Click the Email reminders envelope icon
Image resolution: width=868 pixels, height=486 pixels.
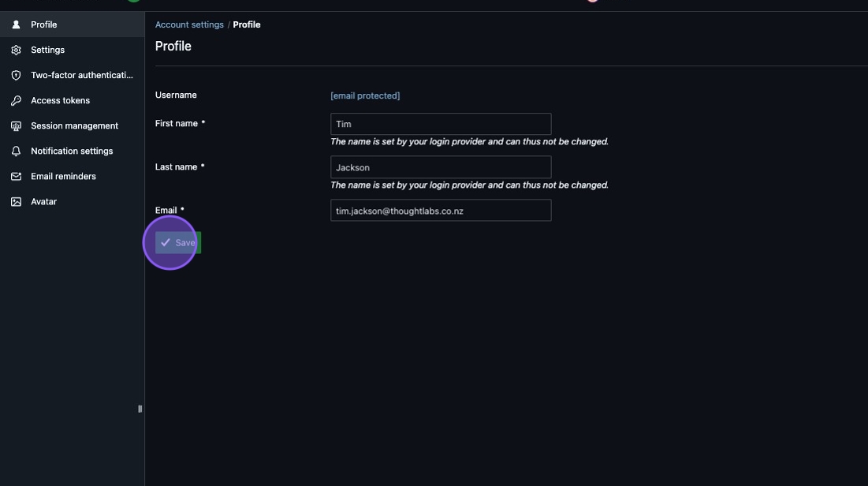pos(16,176)
